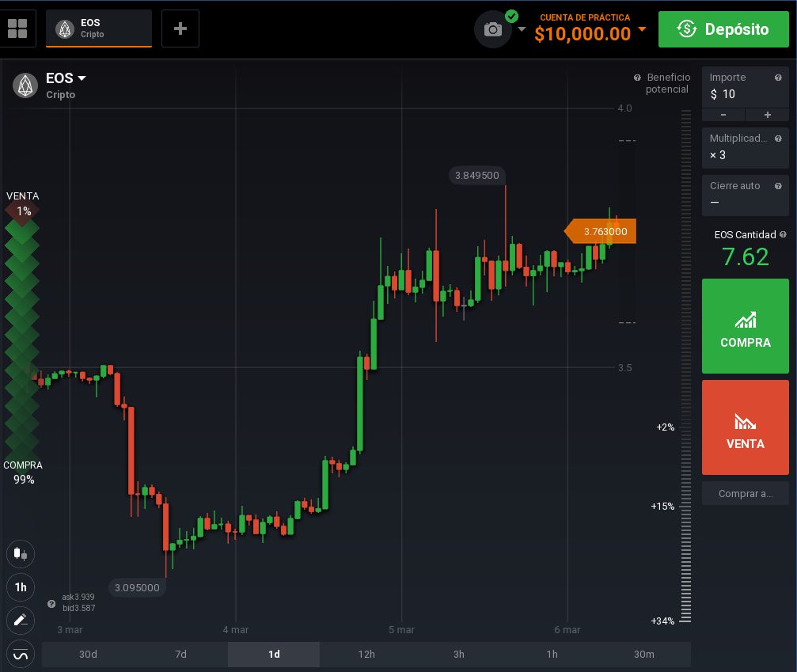Click the EOS logo on the chart

click(x=25, y=85)
